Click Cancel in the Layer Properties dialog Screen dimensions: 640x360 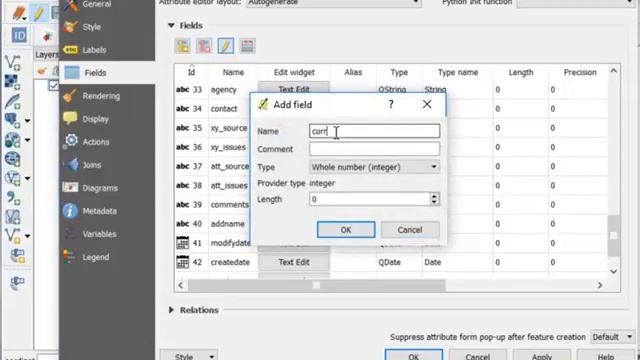[x=477, y=355]
